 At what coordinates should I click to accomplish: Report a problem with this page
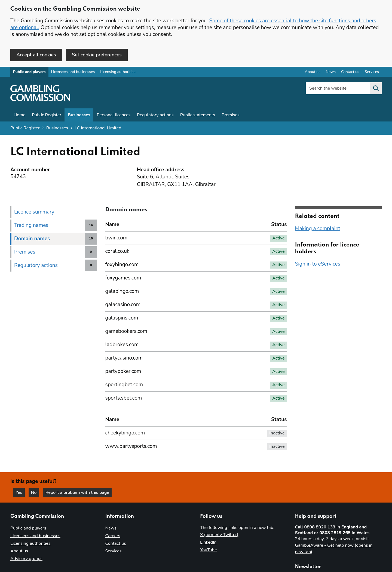(77, 492)
